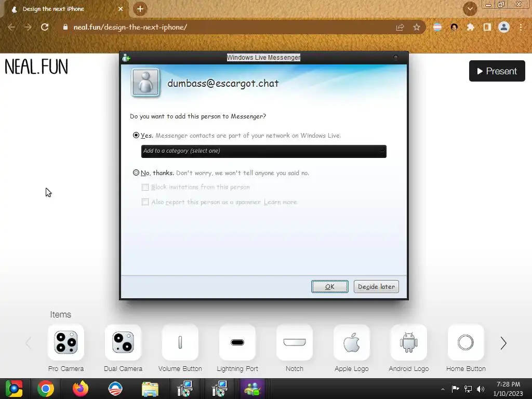The height and width of the screenshot is (399, 532).
Task: Go to NEAL.FUN home logo
Action: point(36,66)
